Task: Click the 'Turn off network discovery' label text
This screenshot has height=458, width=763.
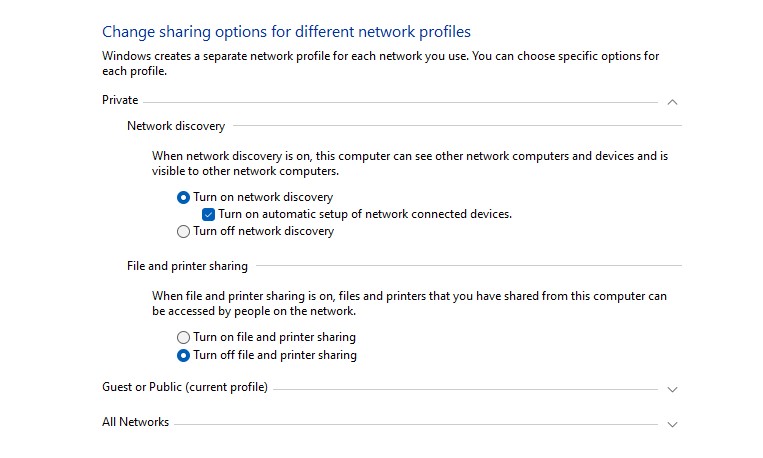Action: (x=263, y=231)
